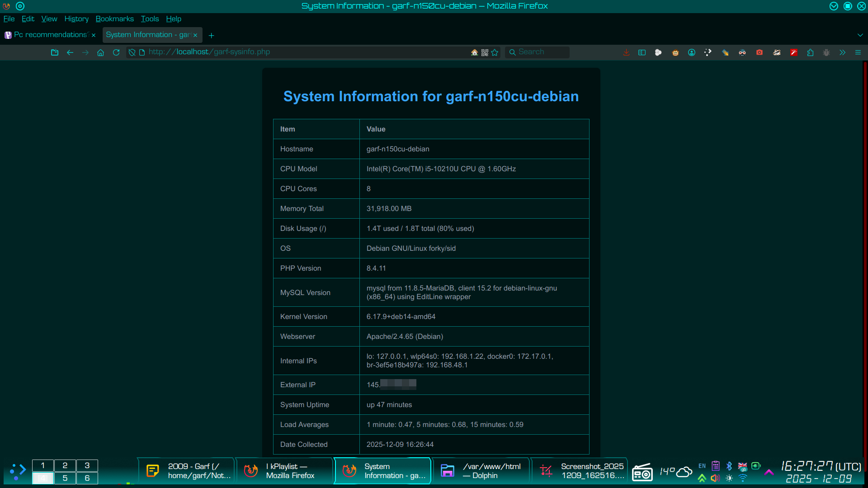Click the red camera screenshot extension
This screenshot has height=488, width=868.
click(x=759, y=52)
